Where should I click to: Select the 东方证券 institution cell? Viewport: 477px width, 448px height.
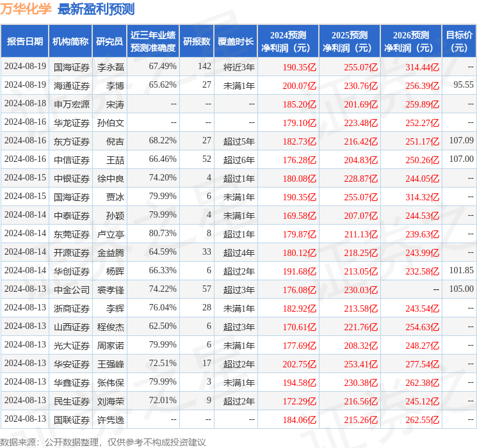point(72,141)
